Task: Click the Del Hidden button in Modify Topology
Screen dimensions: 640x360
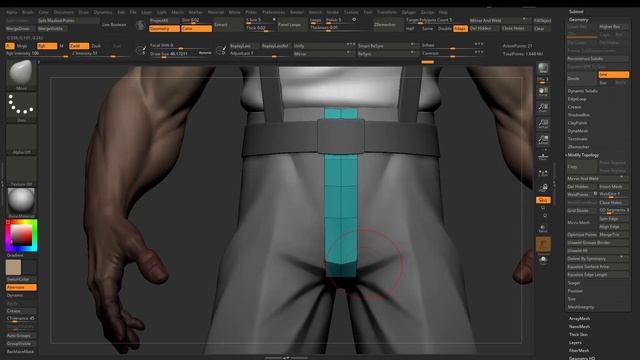Action: 582,187
